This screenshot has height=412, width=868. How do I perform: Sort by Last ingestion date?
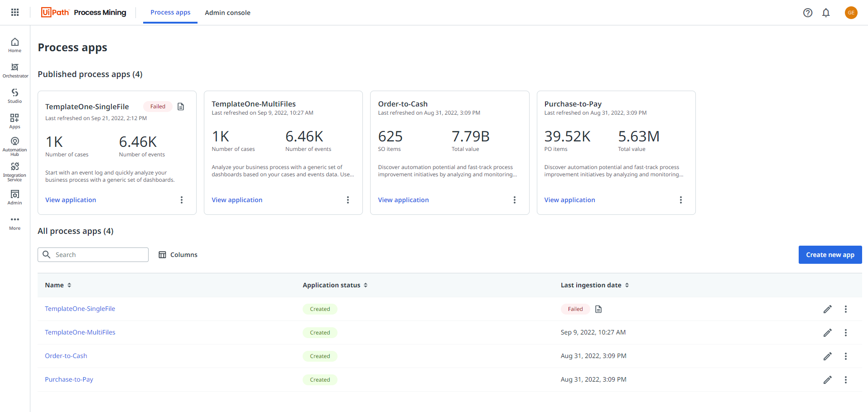(x=627, y=285)
